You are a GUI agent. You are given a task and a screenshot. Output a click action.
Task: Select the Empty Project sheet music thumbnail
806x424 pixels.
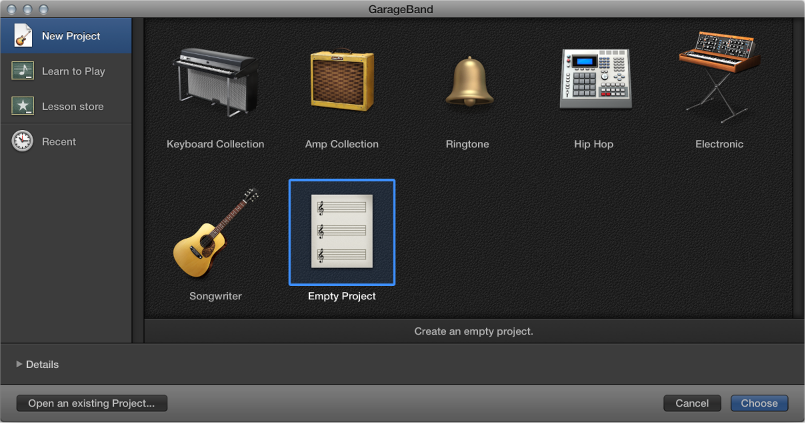(x=342, y=232)
